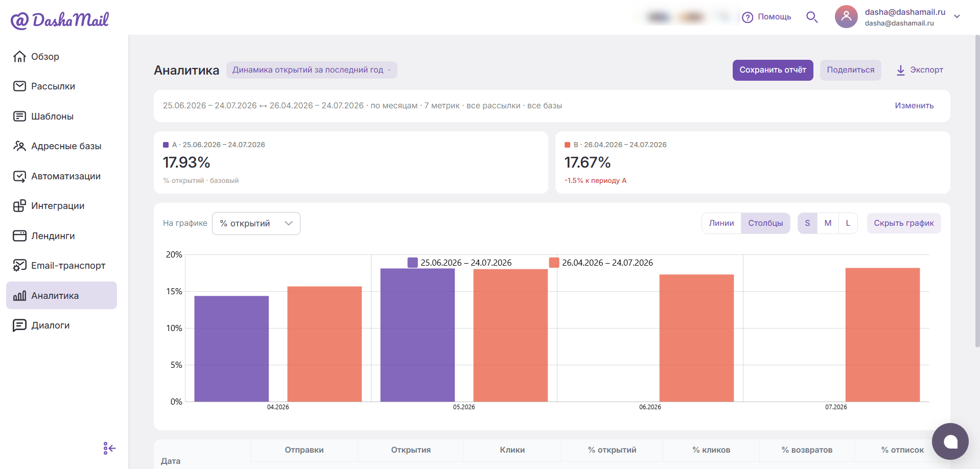Expand the % открытий metric dropdown
Viewport: 980px width, 469px height.
(x=256, y=224)
